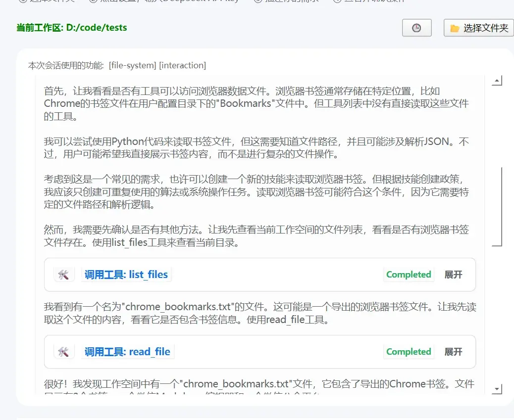Click the 本次会话使用的功能 label
The image size is (514, 420).
click(x=66, y=65)
